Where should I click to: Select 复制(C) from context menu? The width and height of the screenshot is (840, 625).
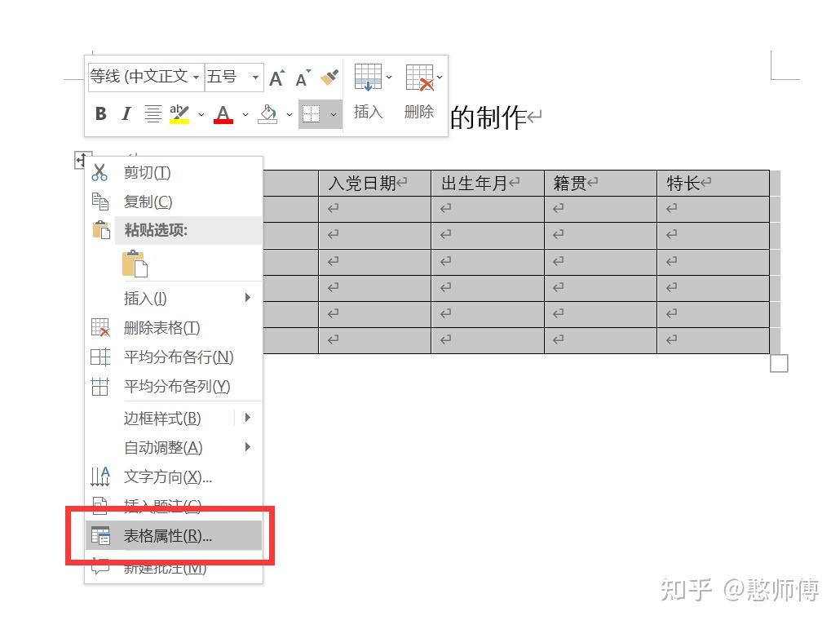click(x=174, y=202)
